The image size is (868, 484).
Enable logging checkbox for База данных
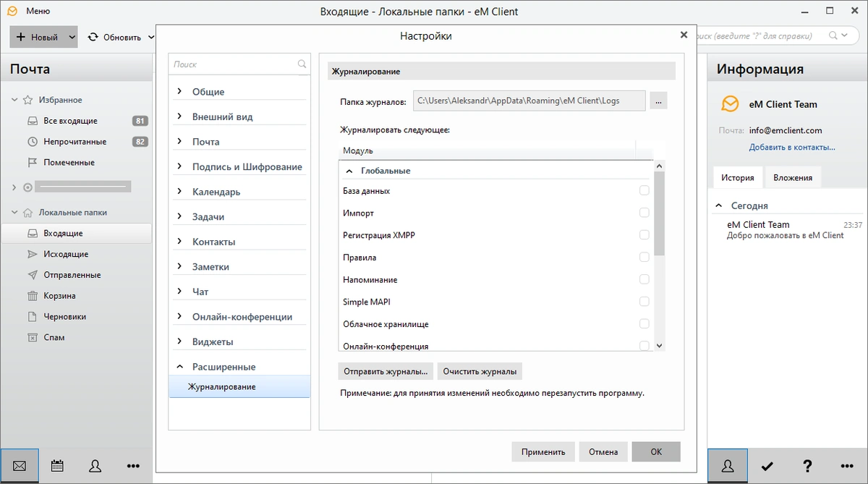(644, 190)
